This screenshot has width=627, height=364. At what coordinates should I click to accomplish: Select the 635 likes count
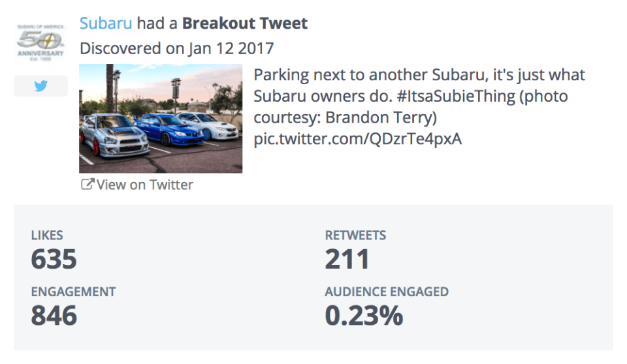coord(54,259)
